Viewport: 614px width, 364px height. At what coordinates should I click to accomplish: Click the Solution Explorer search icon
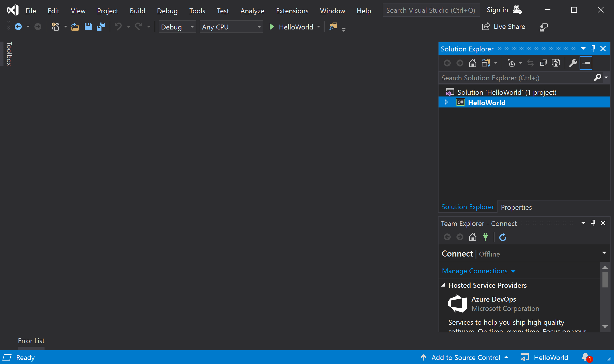pos(598,77)
